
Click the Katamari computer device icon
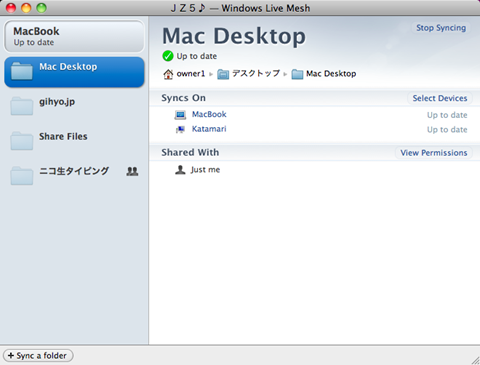180,129
